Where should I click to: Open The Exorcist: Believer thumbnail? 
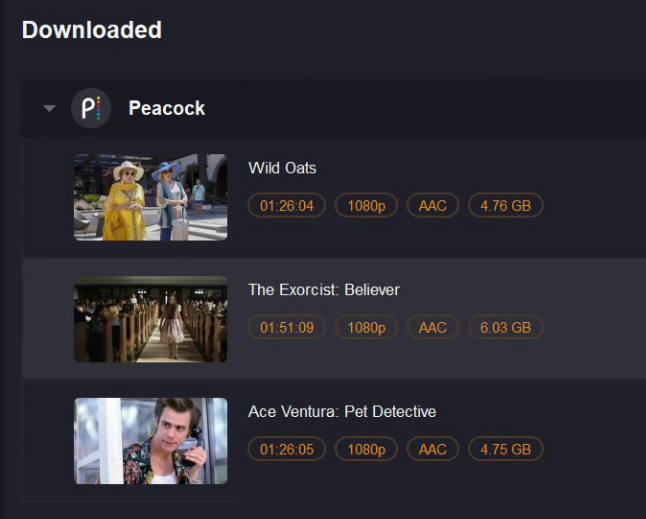pos(151,319)
